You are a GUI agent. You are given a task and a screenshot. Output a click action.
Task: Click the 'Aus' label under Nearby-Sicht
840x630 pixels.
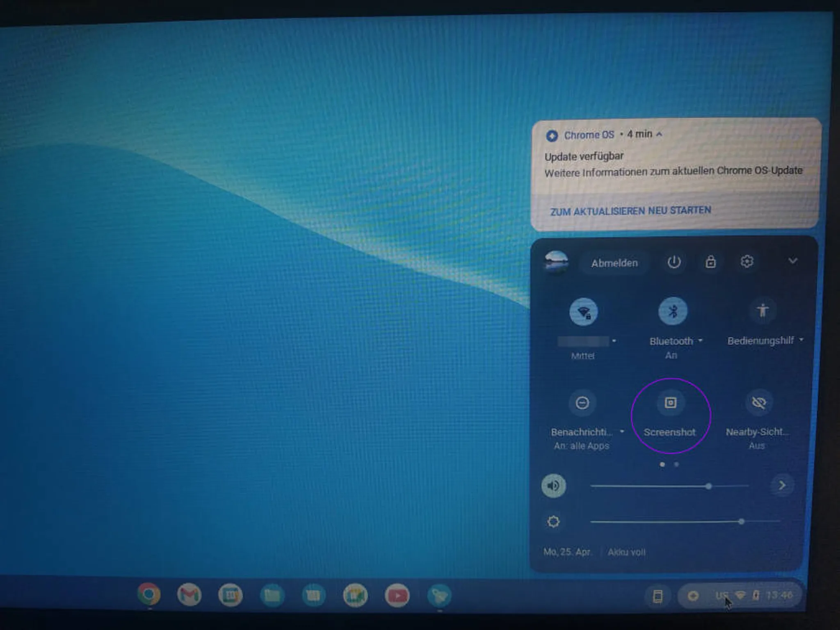coord(757,446)
